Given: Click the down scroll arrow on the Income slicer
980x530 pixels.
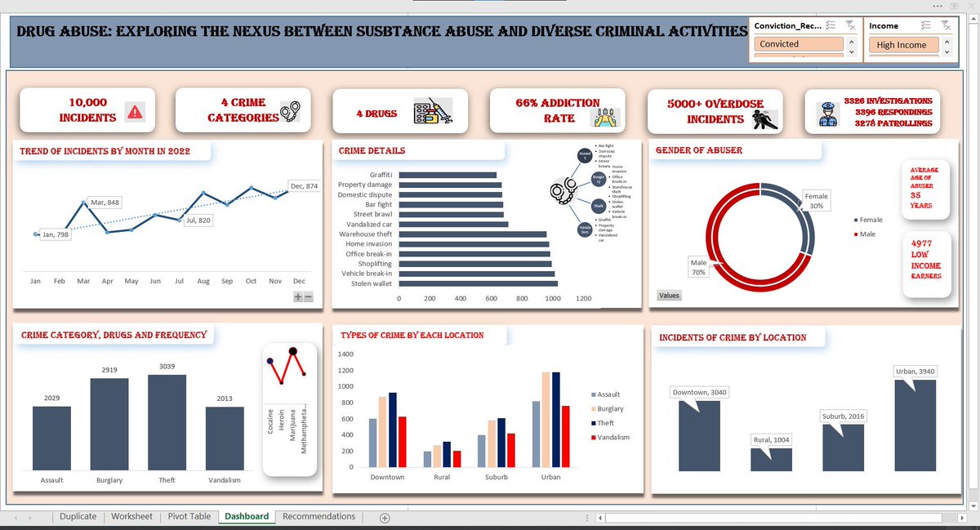Looking at the screenshot, I should [x=946, y=52].
